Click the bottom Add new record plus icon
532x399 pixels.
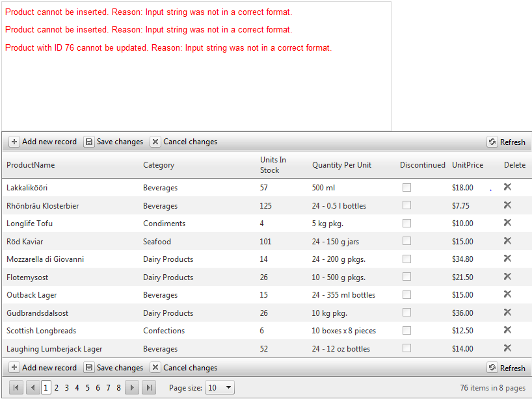point(14,367)
